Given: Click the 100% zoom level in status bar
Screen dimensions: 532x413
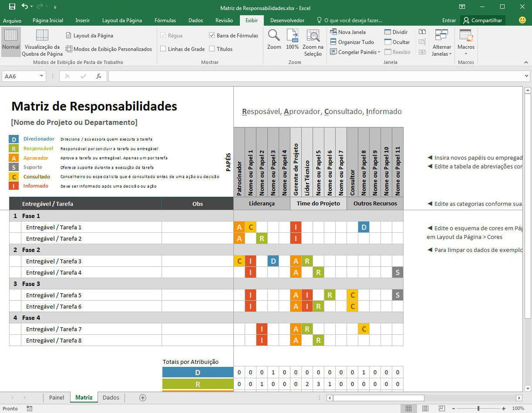Looking at the screenshot, I should 518,408.
